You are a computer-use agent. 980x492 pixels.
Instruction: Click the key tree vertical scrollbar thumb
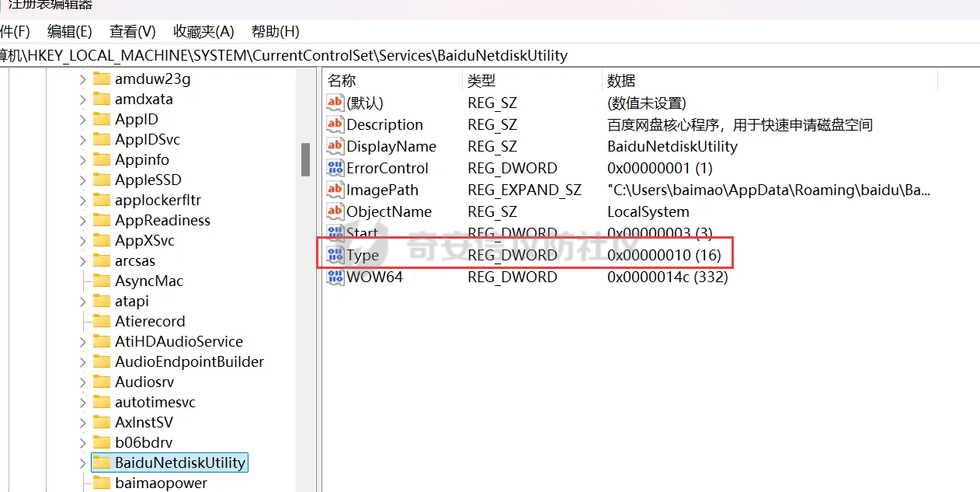pos(305,159)
